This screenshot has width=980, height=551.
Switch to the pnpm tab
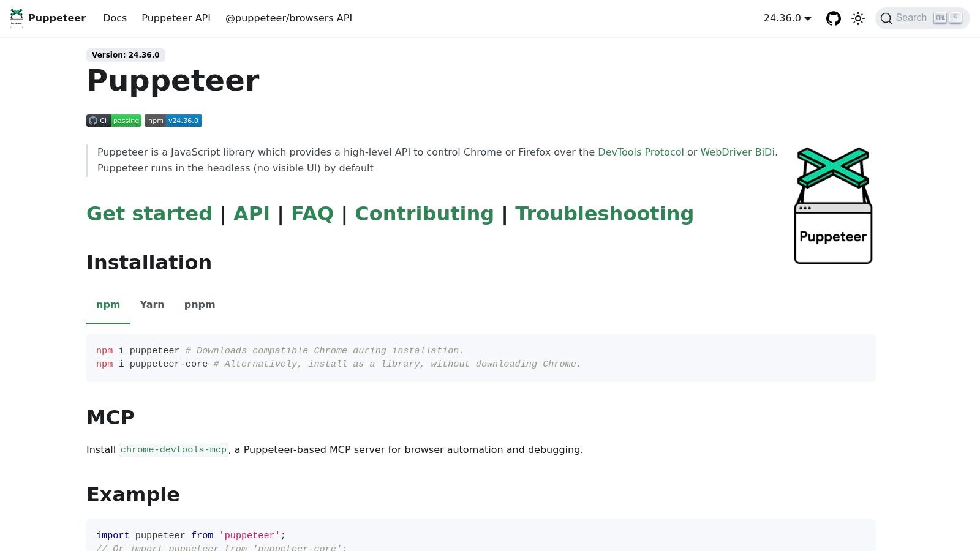point(200,305)
